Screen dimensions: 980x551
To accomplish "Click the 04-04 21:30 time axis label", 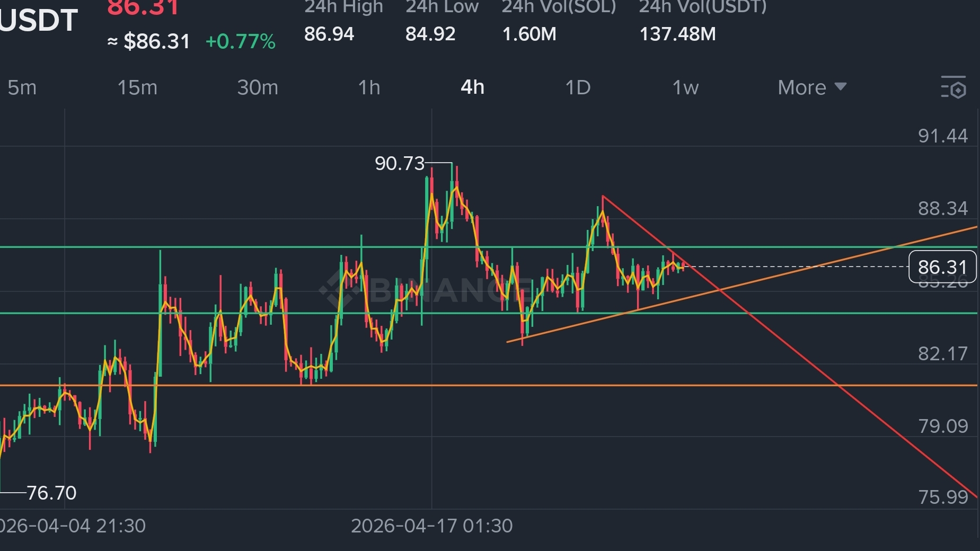I will click(73, 526).
